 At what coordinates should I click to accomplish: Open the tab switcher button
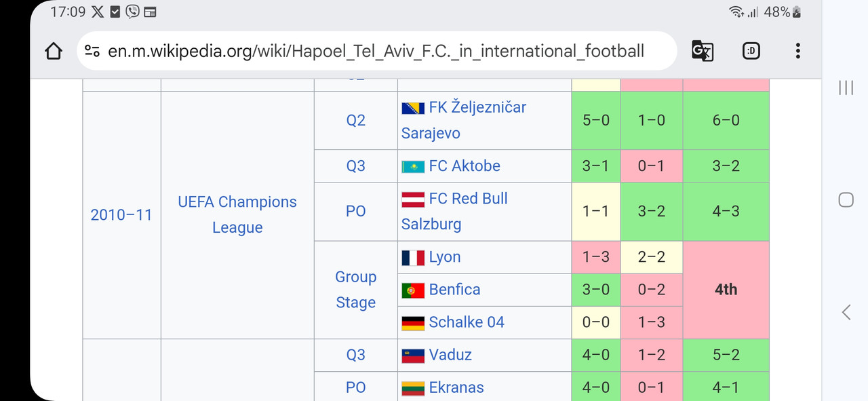click(751, 51)
